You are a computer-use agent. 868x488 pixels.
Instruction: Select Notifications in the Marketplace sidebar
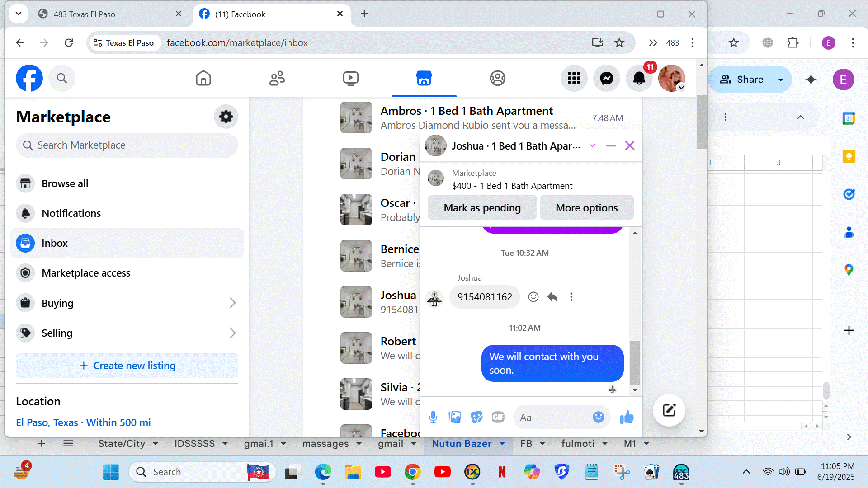(x=71, y=213)
